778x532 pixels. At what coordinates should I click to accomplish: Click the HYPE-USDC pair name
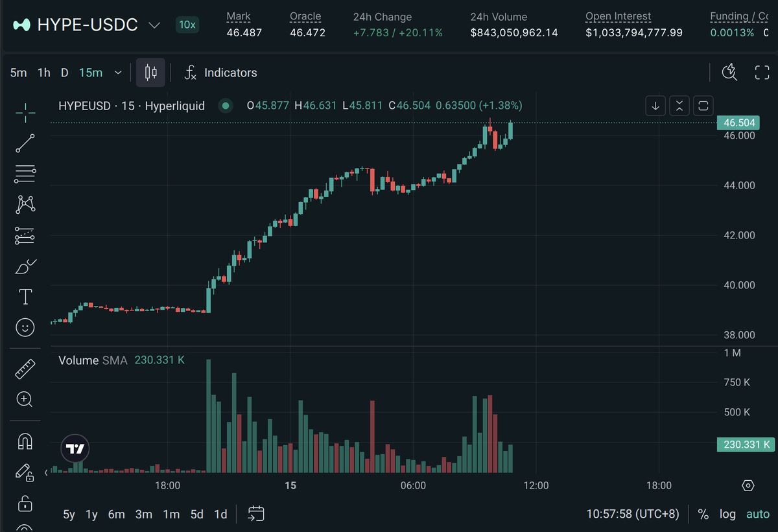point(88,25)
